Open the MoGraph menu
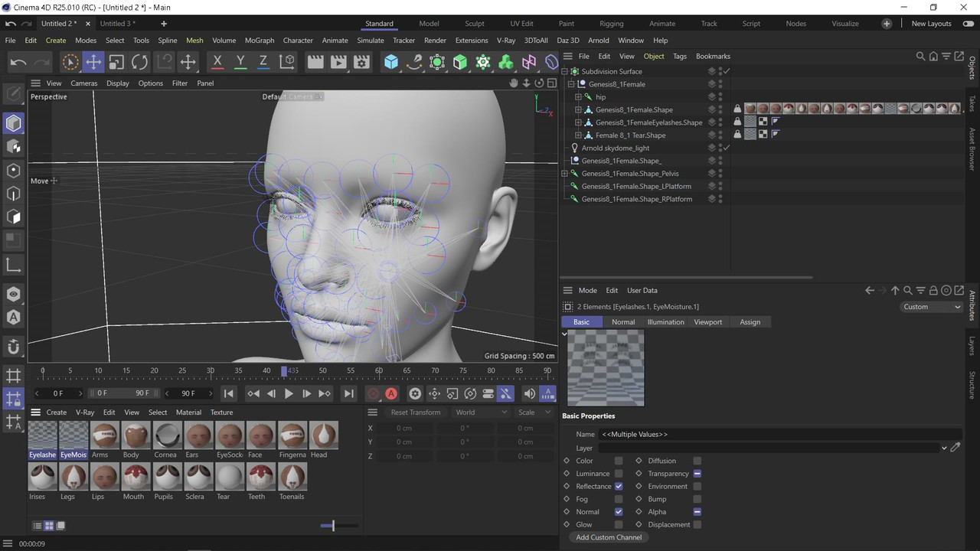The image size is (980, 551). (x=260, y=41)
